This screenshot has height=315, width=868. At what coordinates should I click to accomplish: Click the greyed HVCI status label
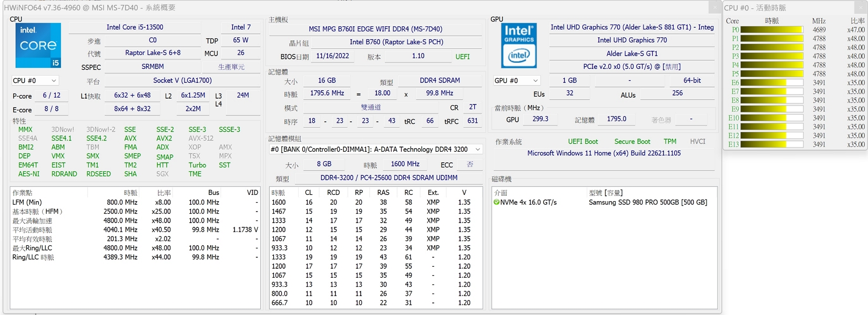tap(698, 142)
